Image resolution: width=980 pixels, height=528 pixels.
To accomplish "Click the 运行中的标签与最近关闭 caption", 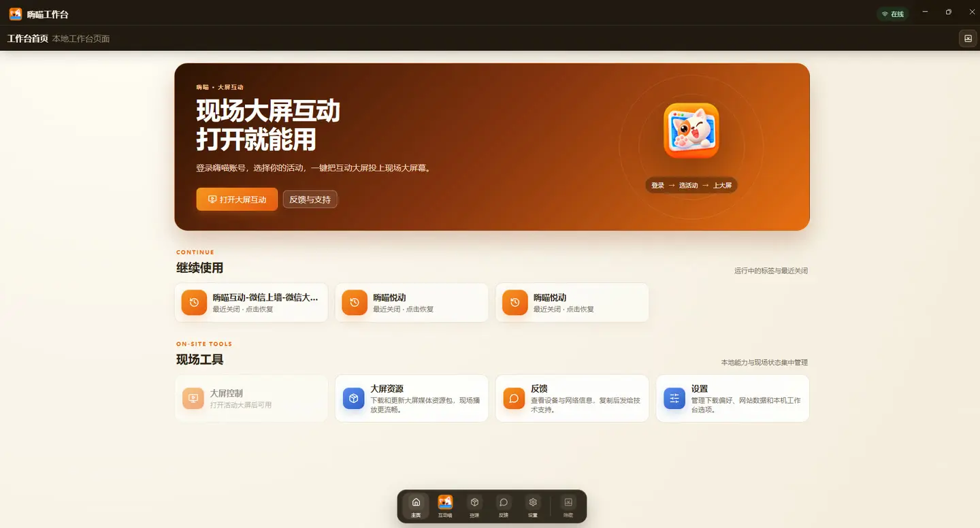I will pyautogui.click(x=771, y=271).
